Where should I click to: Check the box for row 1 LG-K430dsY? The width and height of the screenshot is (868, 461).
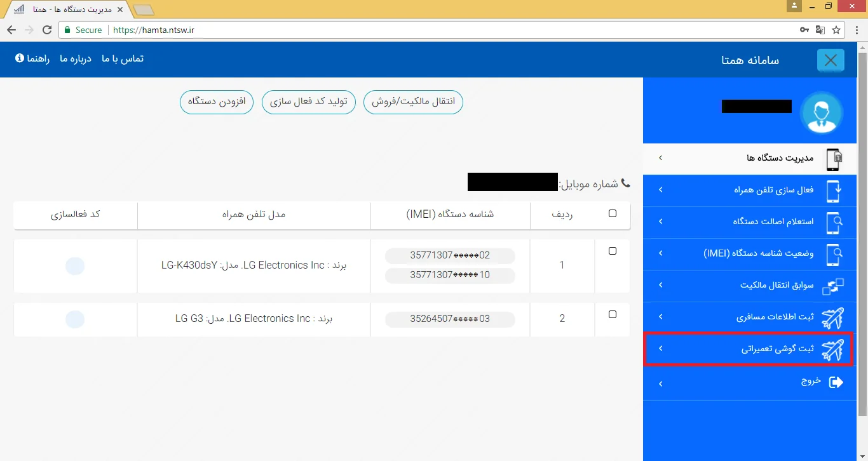613,251
